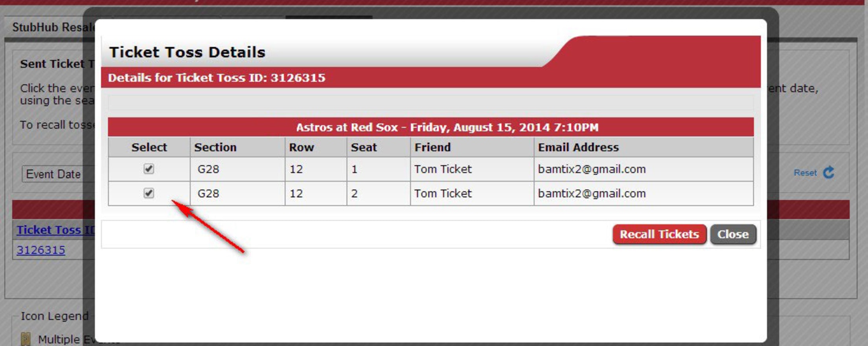868x346 pixels.
Task: Toggle the checkbox for seat 1
Action: [x=149, y=169]
